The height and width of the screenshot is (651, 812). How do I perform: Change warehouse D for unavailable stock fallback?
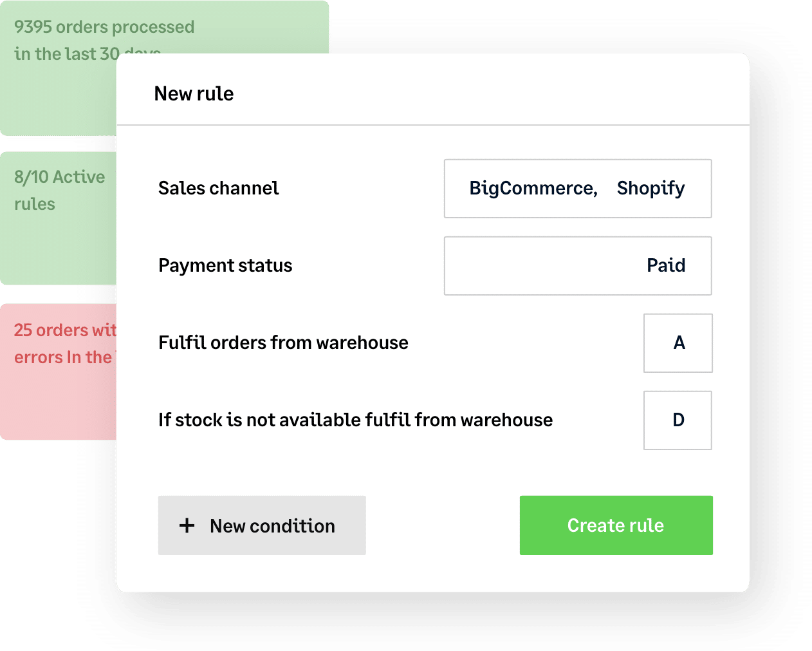click(678, 420)
